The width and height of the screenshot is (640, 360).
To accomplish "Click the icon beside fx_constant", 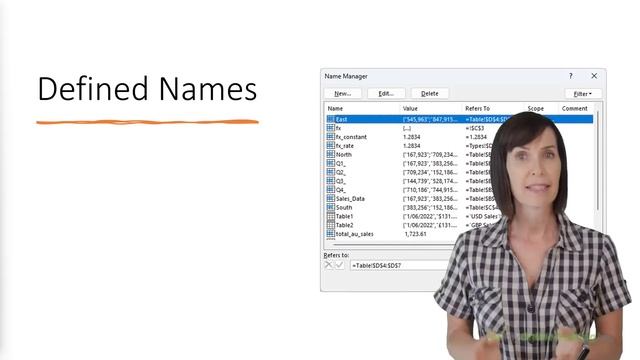I will coord(331,137).
